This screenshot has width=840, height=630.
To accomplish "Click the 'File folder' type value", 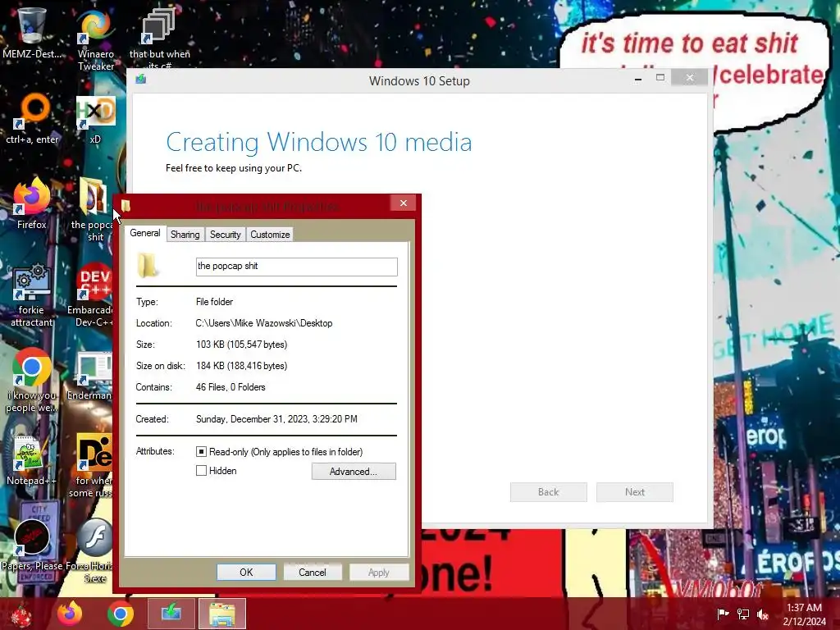I will click(214, 302).
